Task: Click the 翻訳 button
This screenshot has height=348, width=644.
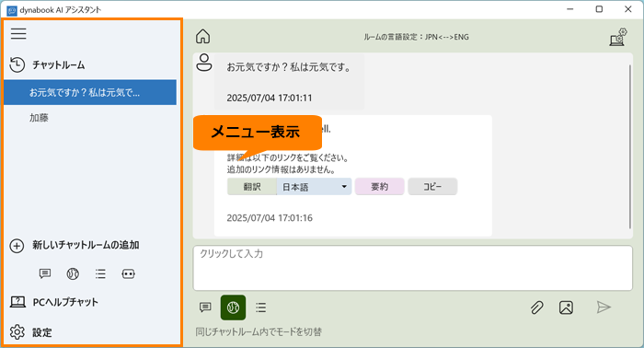Action: click(252, 187)
